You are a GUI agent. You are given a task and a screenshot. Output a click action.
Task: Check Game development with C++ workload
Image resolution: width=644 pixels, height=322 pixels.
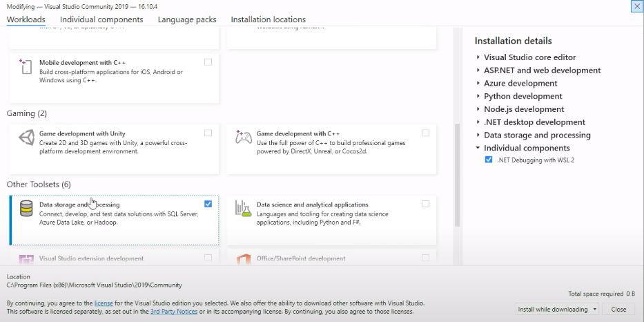coord(425,133)
